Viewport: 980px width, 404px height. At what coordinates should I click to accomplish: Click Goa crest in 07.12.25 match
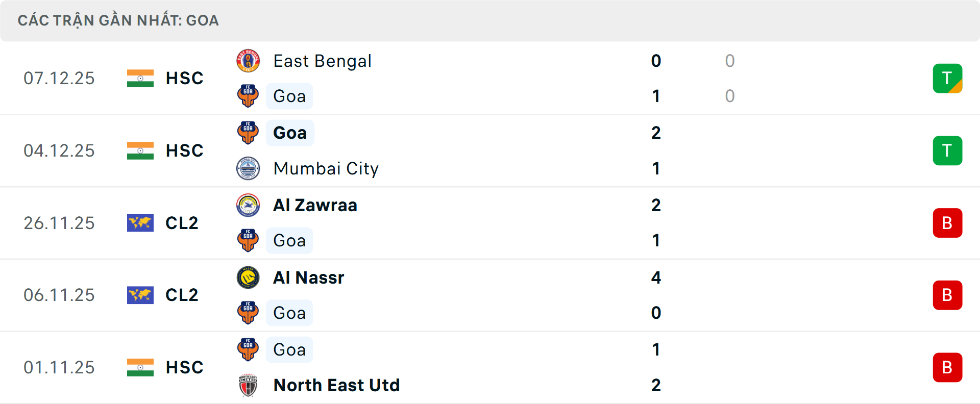(x=248, y=96)
